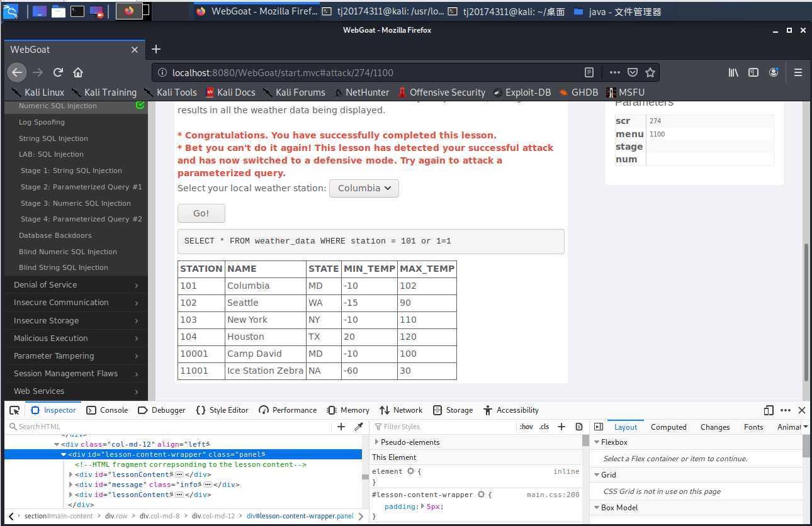Collapse the Flexbox section

click(697, 442)
